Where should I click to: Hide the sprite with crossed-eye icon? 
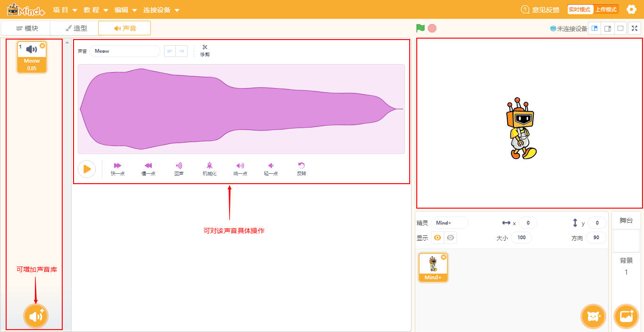(450, 238)
